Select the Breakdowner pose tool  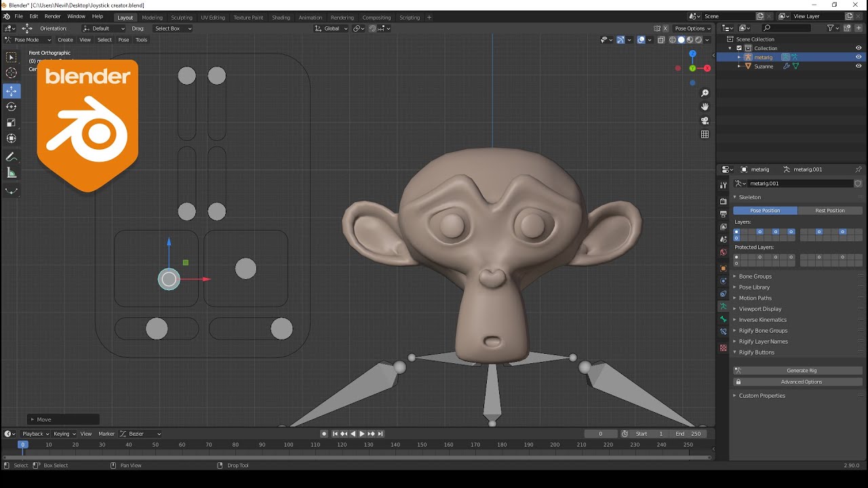click(12, 191)
